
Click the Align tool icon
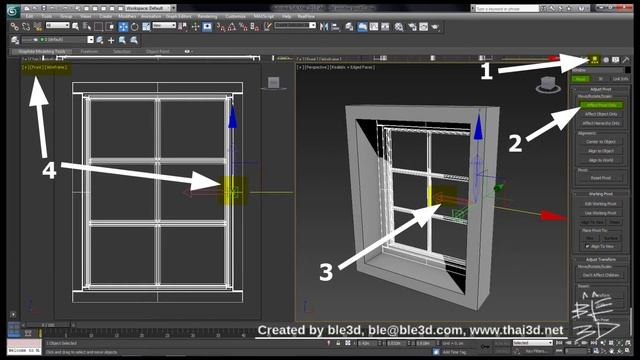pos(336,27)
